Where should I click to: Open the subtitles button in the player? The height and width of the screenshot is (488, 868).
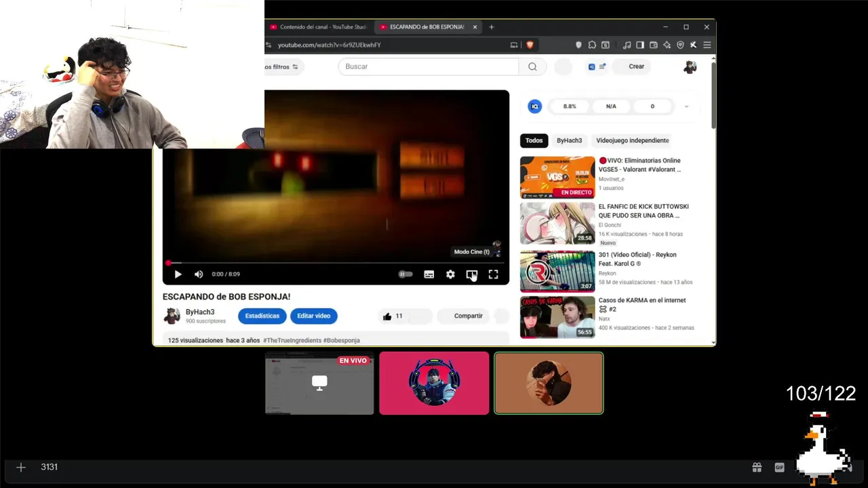tap(429, 274)
